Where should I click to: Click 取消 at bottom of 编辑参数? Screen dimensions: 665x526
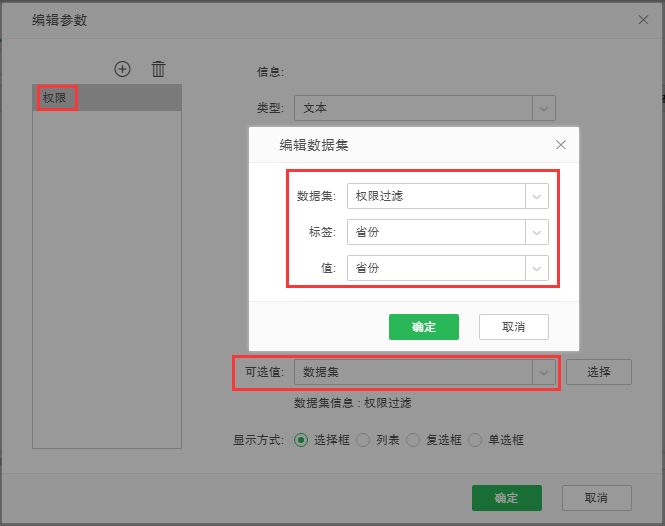596,498
